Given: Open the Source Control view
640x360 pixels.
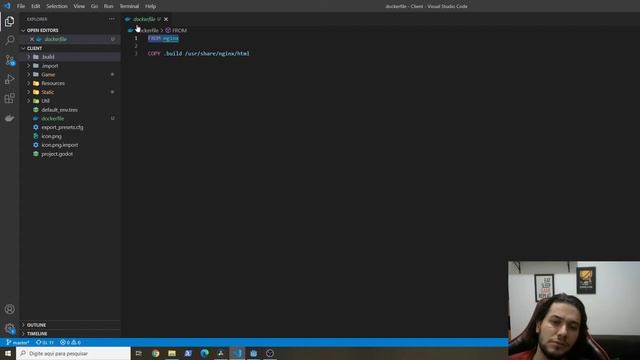Looking at the screenshot, I should coord(9,60).
